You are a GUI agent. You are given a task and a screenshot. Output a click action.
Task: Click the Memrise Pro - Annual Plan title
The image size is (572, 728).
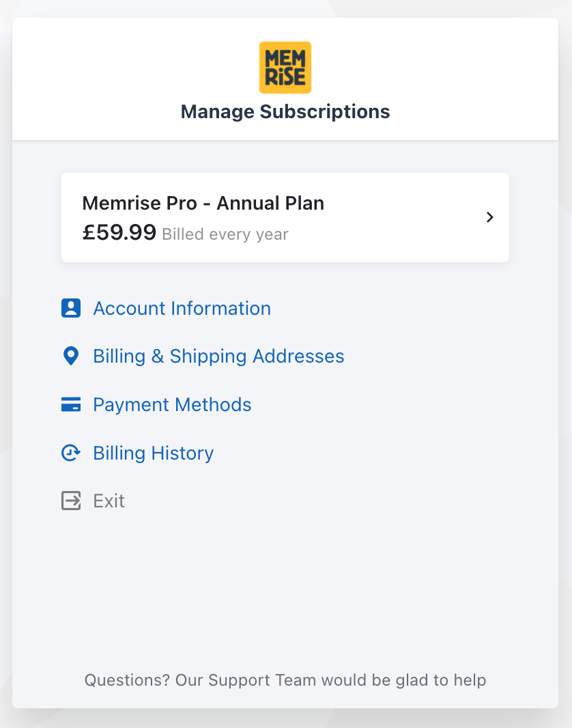[203, 203]
